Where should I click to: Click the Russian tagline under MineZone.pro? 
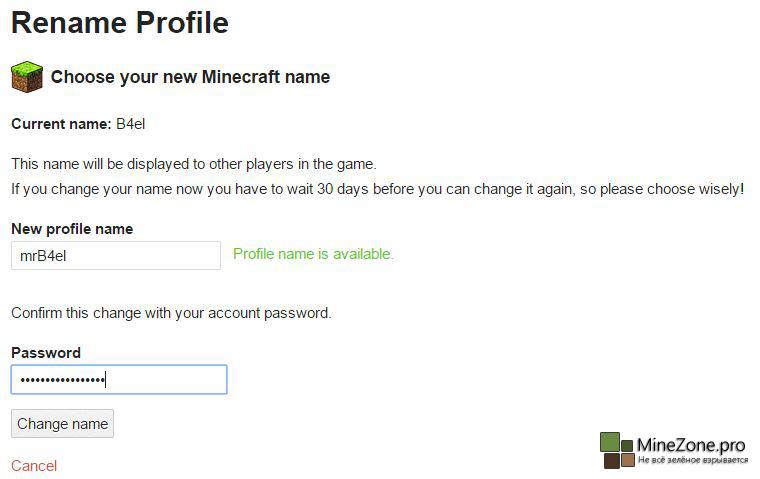tap(692, 460)
